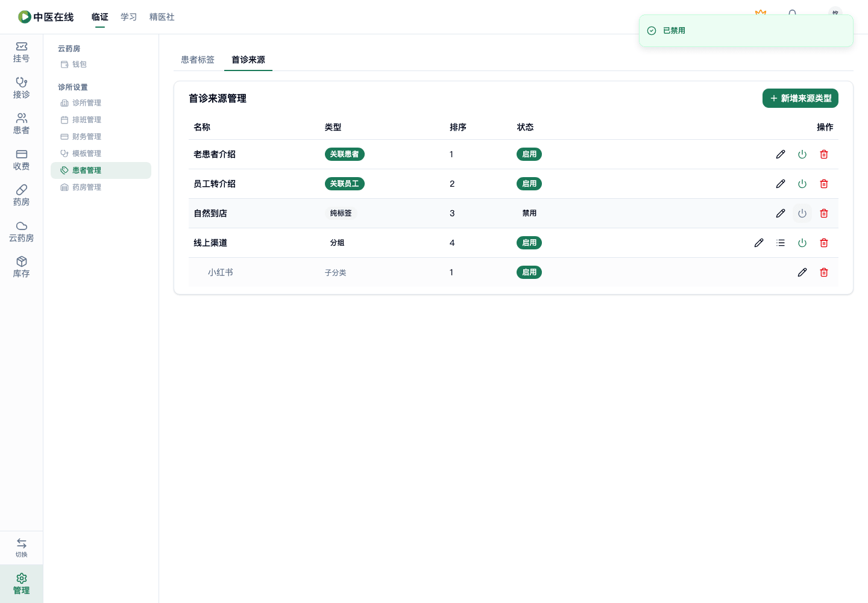Edit the 自然到店 row

pyautogui.click(x=781, y=213)
